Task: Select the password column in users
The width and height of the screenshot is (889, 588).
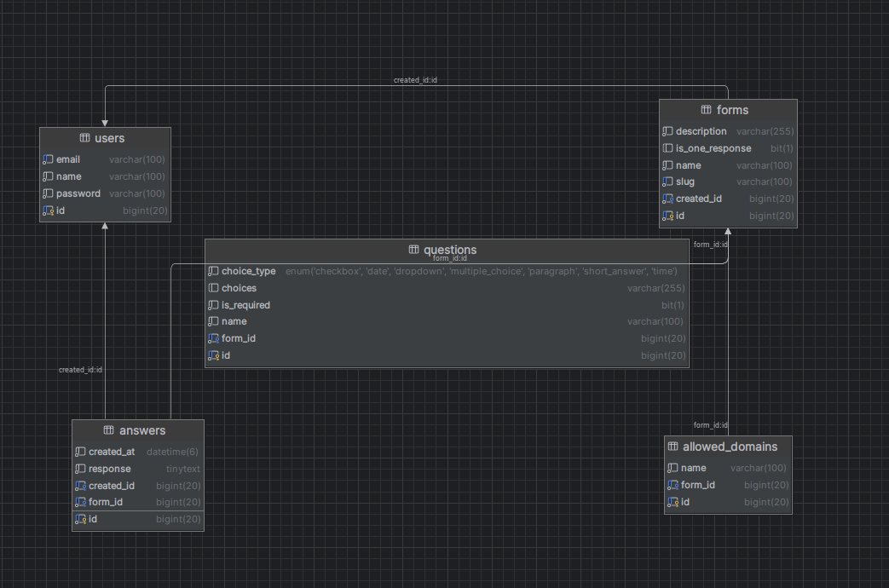Action: pos(78,193)
